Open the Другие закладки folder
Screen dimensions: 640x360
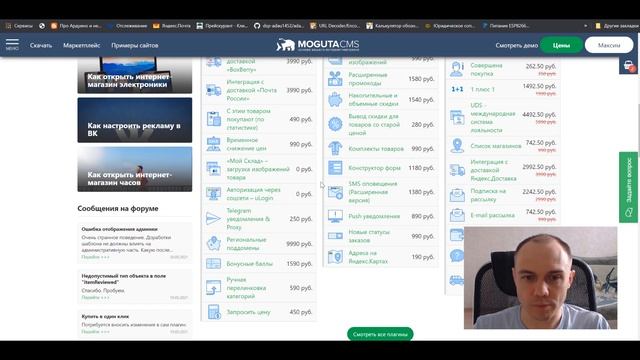click(617, 26)
